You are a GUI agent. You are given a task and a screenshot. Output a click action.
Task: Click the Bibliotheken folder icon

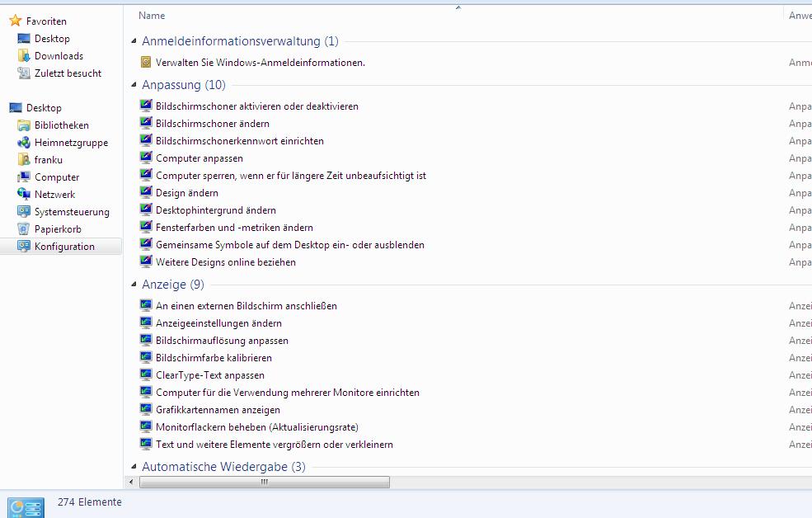pos(24,125)
